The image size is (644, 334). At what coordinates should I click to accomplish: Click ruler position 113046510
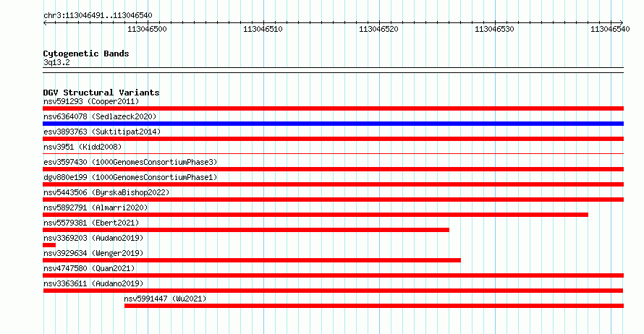click(263, 29)
